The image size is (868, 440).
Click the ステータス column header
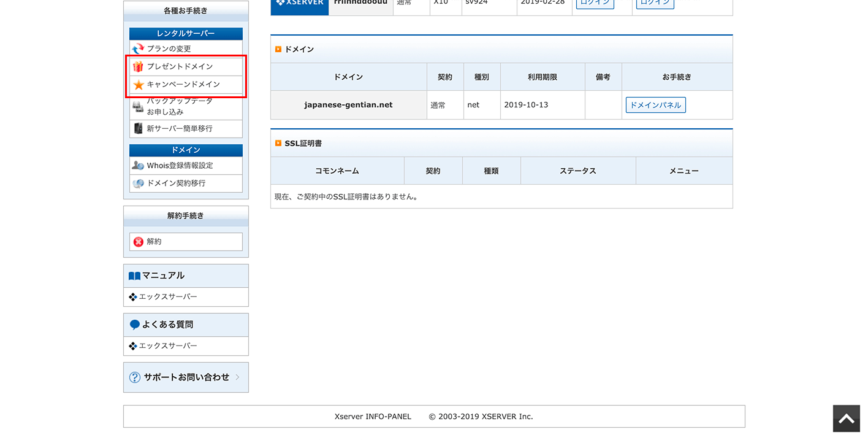578,171
